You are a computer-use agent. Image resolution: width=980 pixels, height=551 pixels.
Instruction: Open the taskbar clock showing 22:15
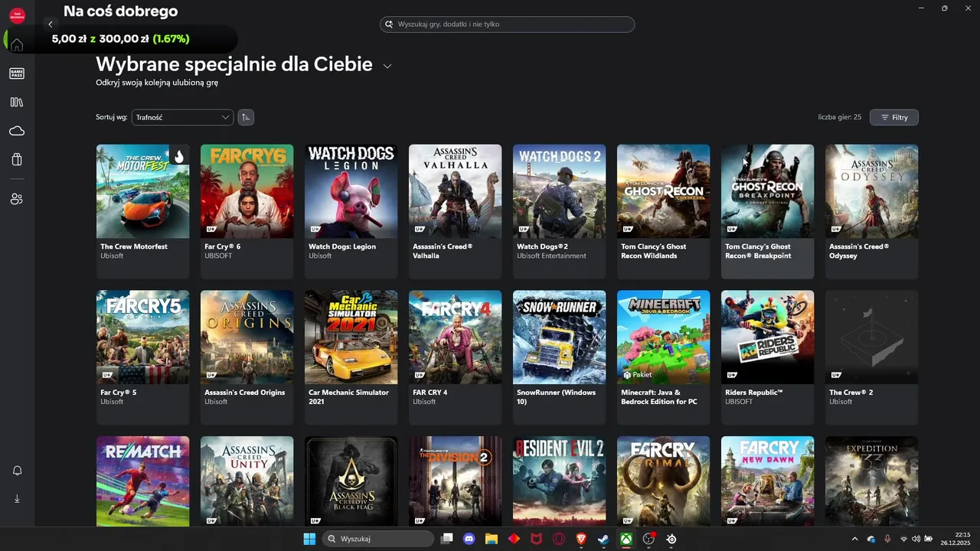(955, 539)
